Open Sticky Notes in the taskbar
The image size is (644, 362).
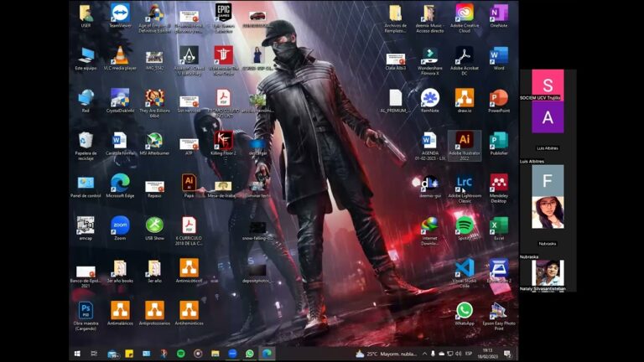[129, 354]
